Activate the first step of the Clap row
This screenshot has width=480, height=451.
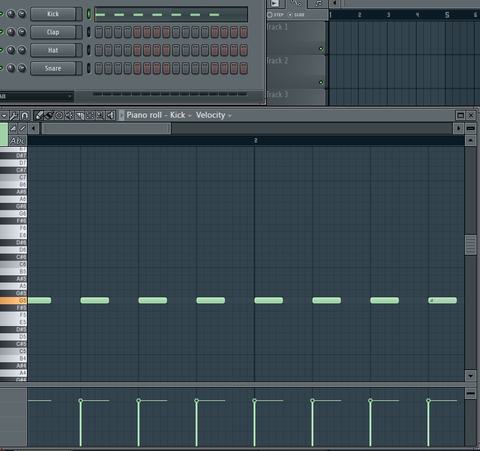pos(99,32)
